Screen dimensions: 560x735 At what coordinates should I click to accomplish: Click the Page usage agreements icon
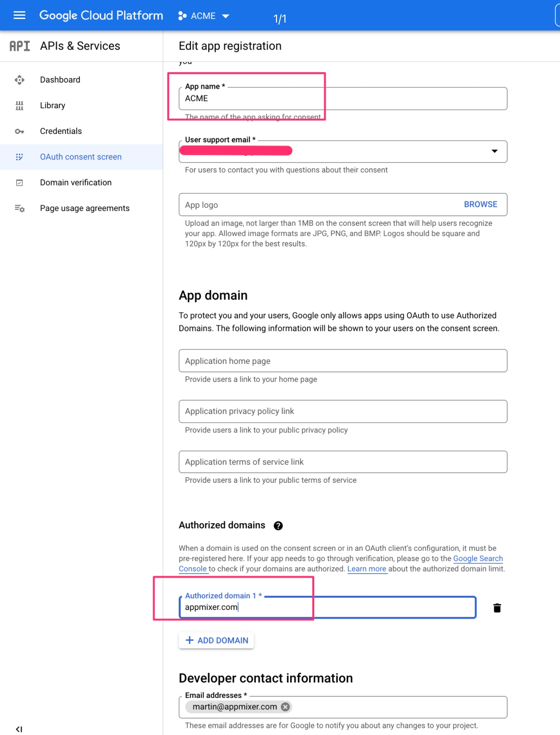[19, 209]
